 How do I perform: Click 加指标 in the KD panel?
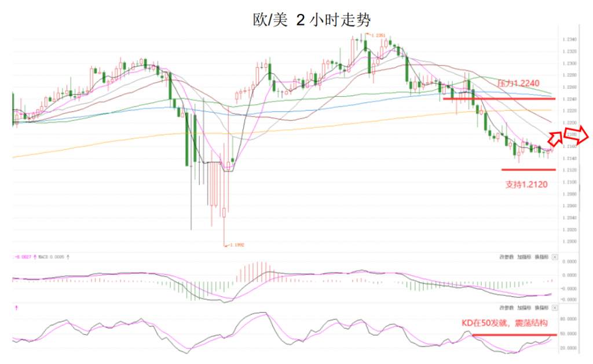pyautogui.click(x=524, y=308)
